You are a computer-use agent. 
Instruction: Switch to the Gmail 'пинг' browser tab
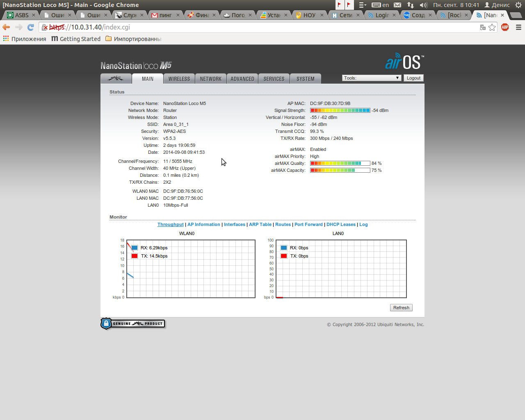click(x=166, y=15)
